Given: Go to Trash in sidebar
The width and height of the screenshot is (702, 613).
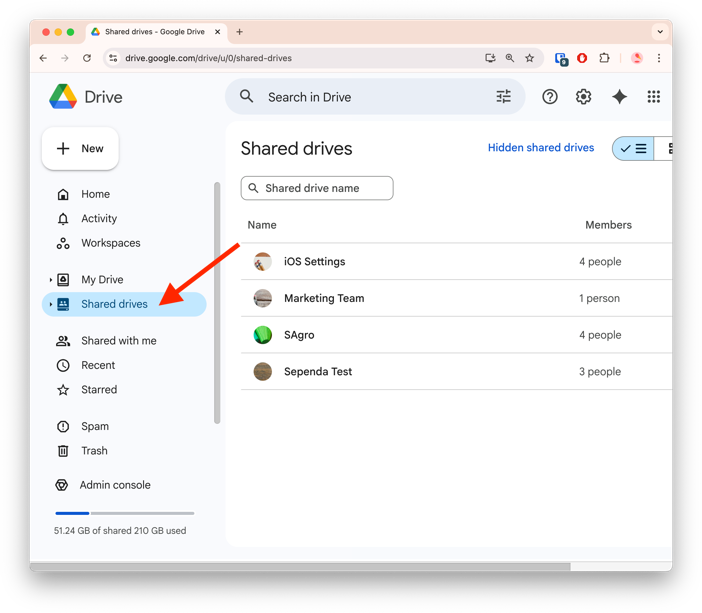Looking at the screenshot, I should tap(94, 451).
